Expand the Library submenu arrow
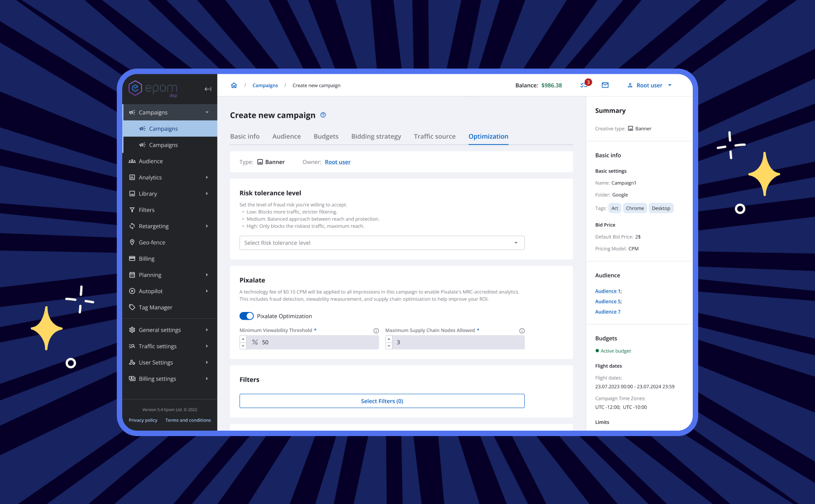 point(207,194)
